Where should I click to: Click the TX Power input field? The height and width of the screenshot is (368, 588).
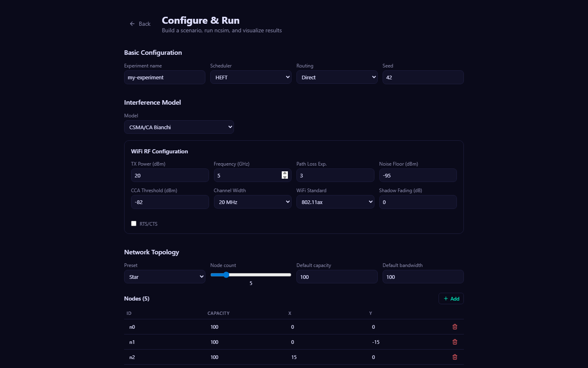[x=170, y=175]
